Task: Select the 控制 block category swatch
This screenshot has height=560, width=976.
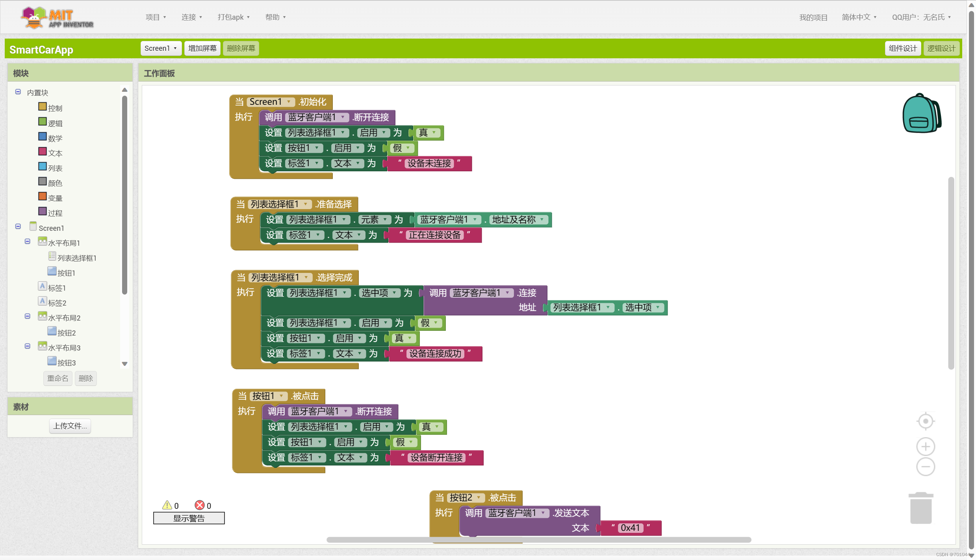Action: pos(43,107)
